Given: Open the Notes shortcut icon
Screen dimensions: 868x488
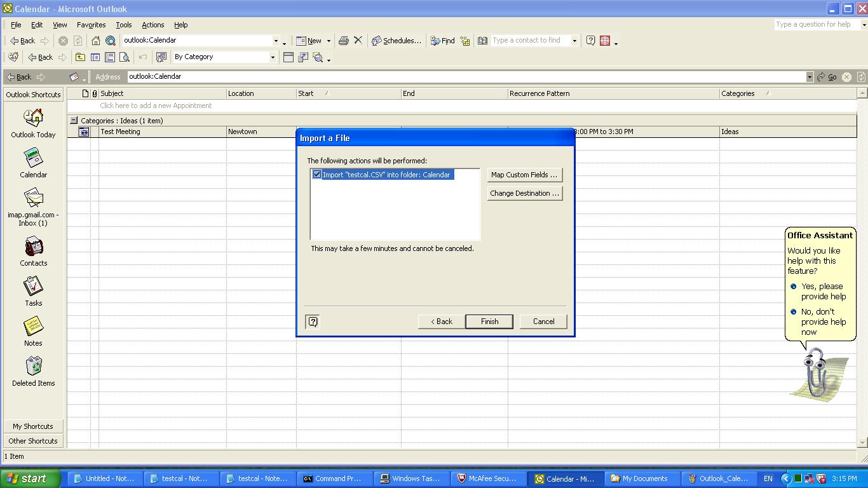Looking at the screenshot, I should point(33,327).
